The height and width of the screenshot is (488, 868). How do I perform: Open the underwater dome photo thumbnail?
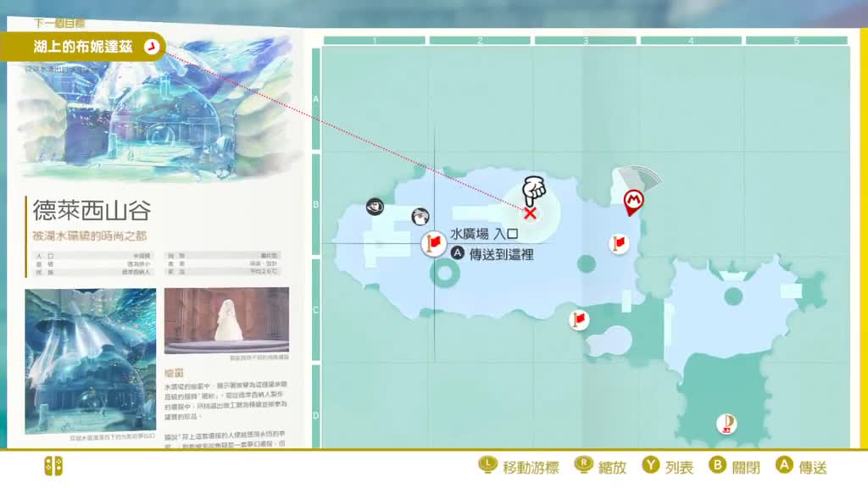coord(91,361)
